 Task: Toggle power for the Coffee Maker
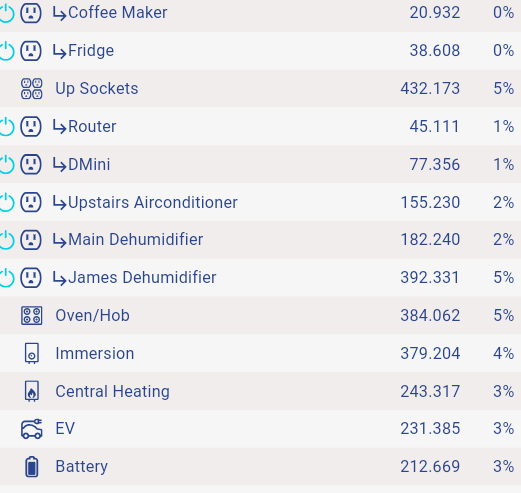7,13
